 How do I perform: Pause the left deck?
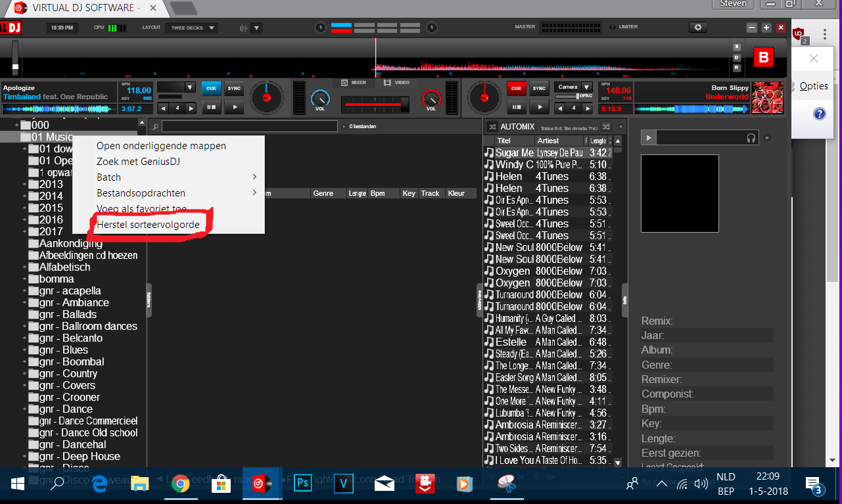point(212,107)
